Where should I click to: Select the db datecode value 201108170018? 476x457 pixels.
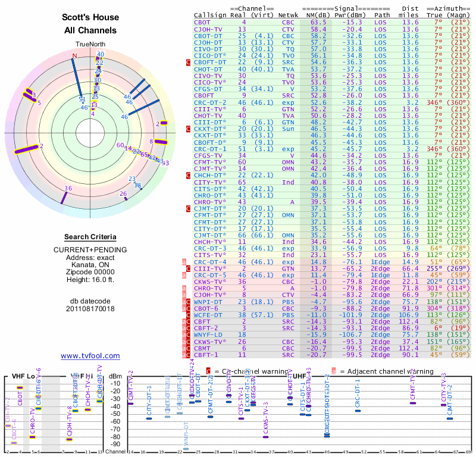(90, 309)
